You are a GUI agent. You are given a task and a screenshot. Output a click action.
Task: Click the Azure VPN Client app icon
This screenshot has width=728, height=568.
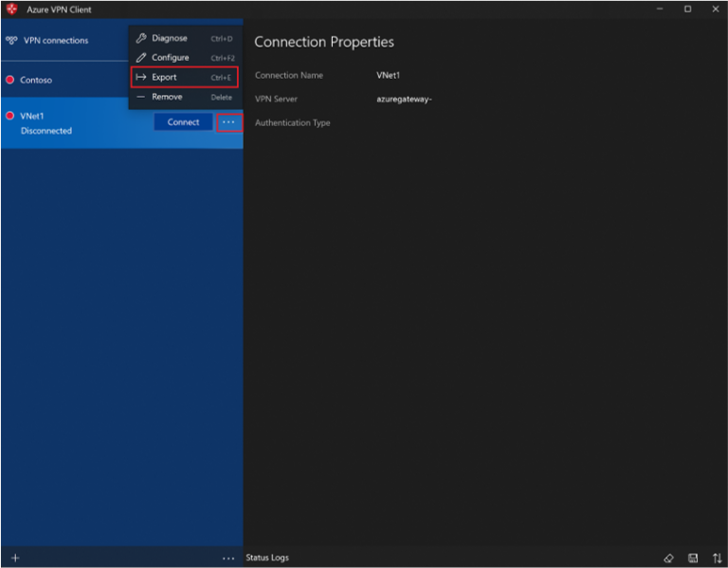tap(11, 9)
